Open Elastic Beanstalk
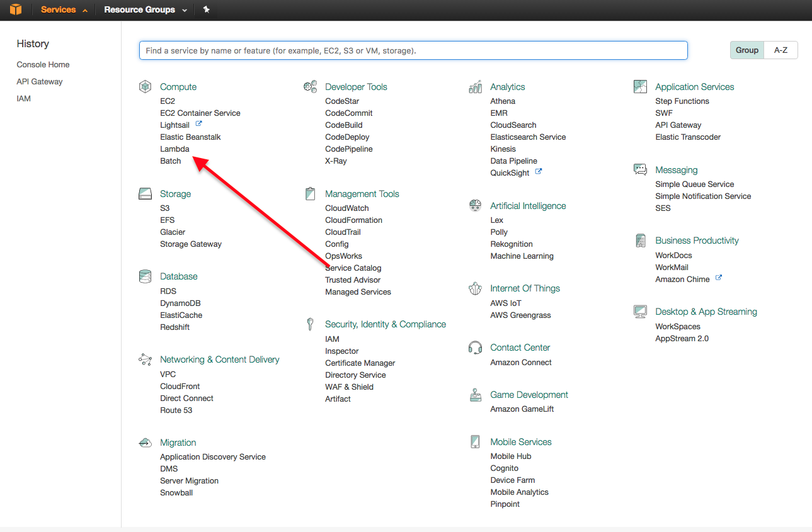 [x=190, y=137]
